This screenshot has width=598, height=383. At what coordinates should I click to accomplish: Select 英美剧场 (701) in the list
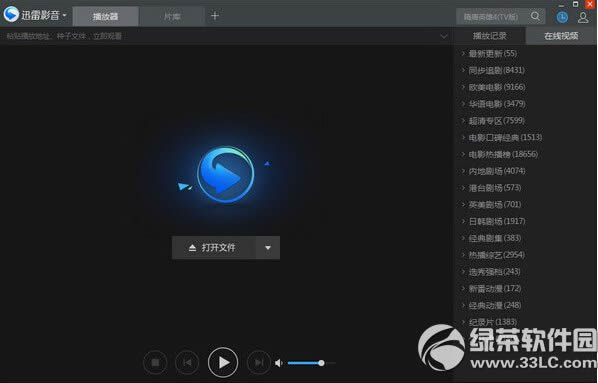pos(495,204)
